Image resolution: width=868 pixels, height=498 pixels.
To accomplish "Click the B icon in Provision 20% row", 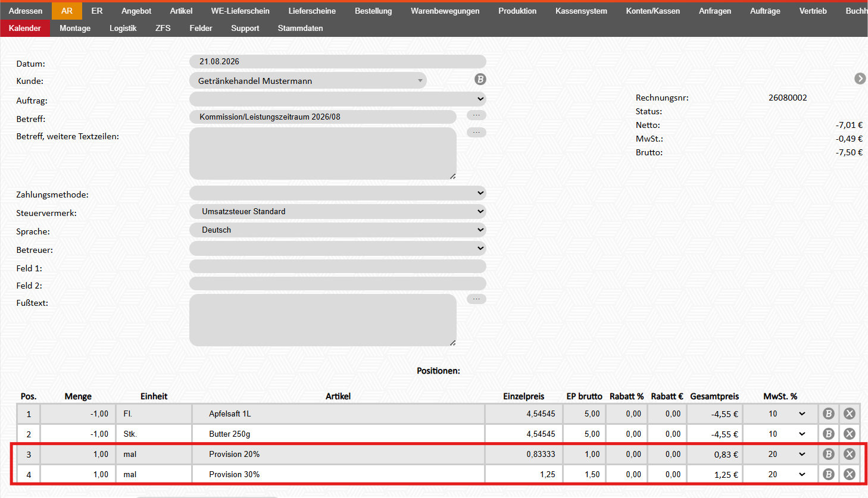I will [828, 455].
